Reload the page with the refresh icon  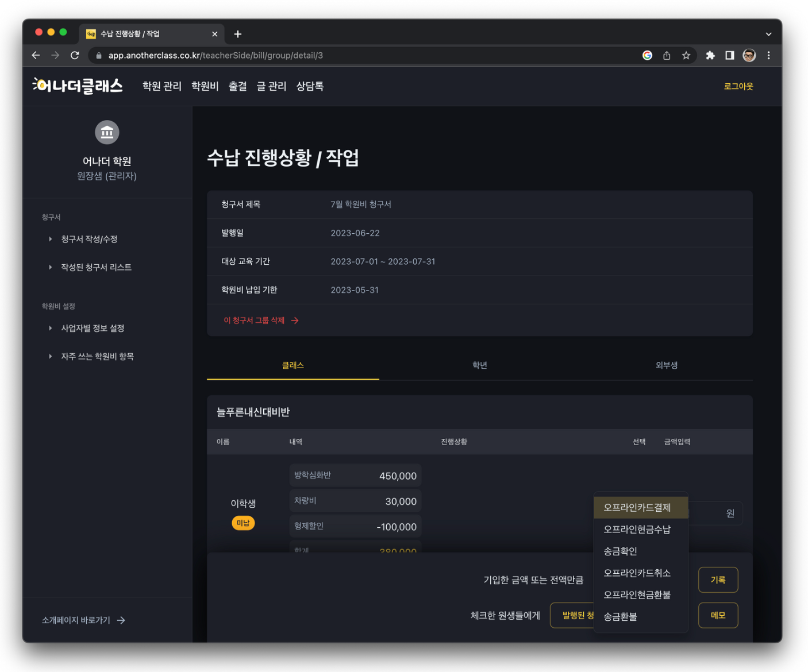(x=75, y=55)
